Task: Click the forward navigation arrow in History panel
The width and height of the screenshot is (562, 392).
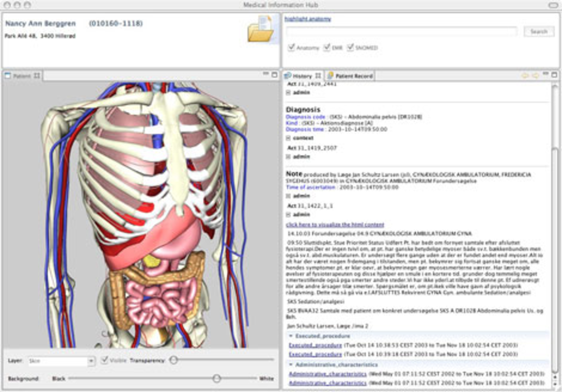Action: (x=536, y=75)
